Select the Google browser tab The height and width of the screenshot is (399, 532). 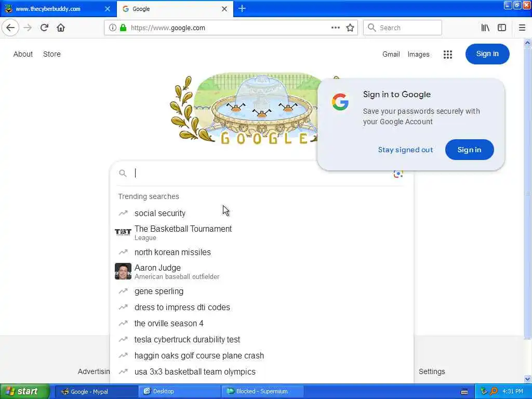(175, 9)
